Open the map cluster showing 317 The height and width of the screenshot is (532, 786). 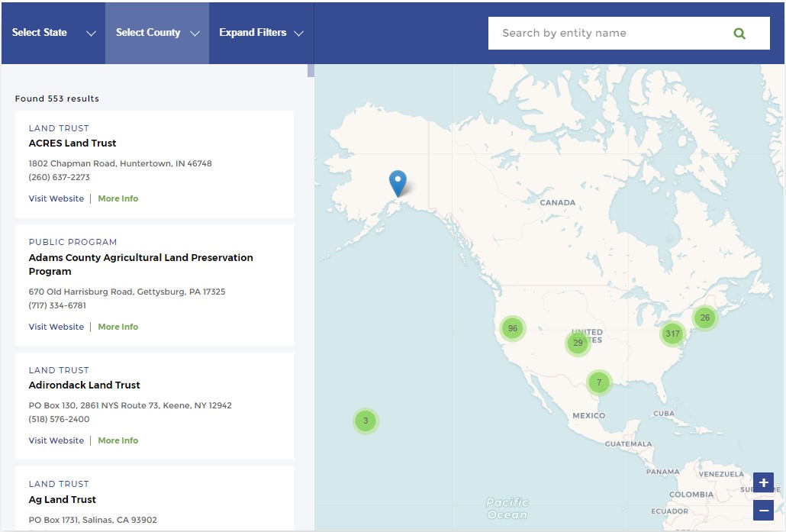672,334
